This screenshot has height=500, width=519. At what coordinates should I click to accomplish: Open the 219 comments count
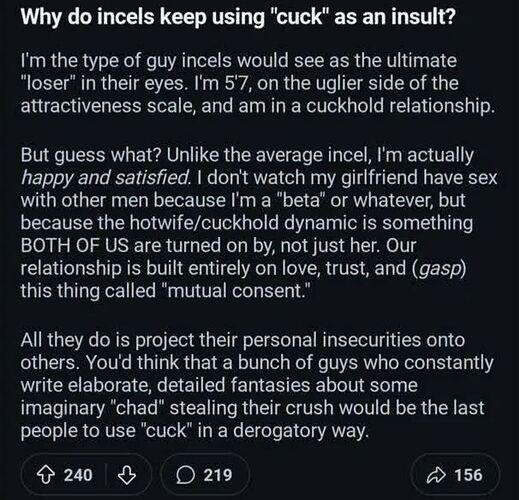[218, 475]
